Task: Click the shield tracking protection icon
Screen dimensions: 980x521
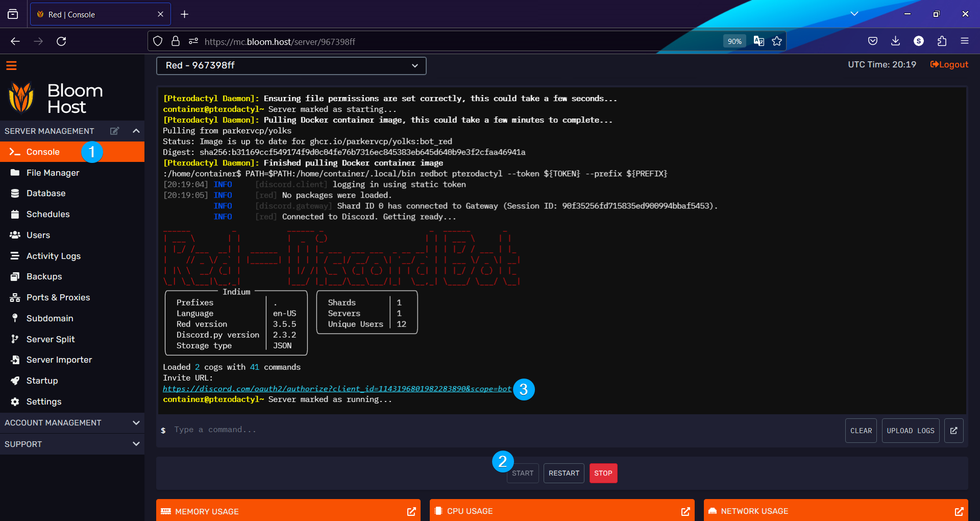Action: point(158,41)
